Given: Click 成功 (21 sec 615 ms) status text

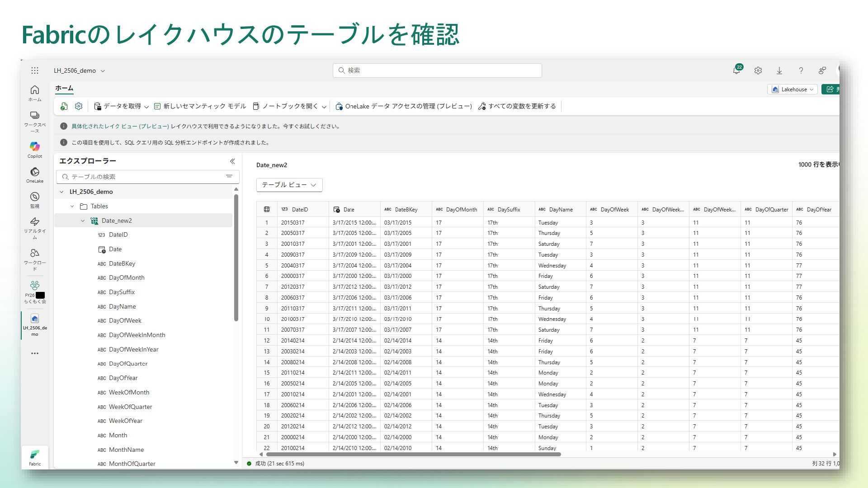Looking at the screenshot, I should (x=279, y=464).
